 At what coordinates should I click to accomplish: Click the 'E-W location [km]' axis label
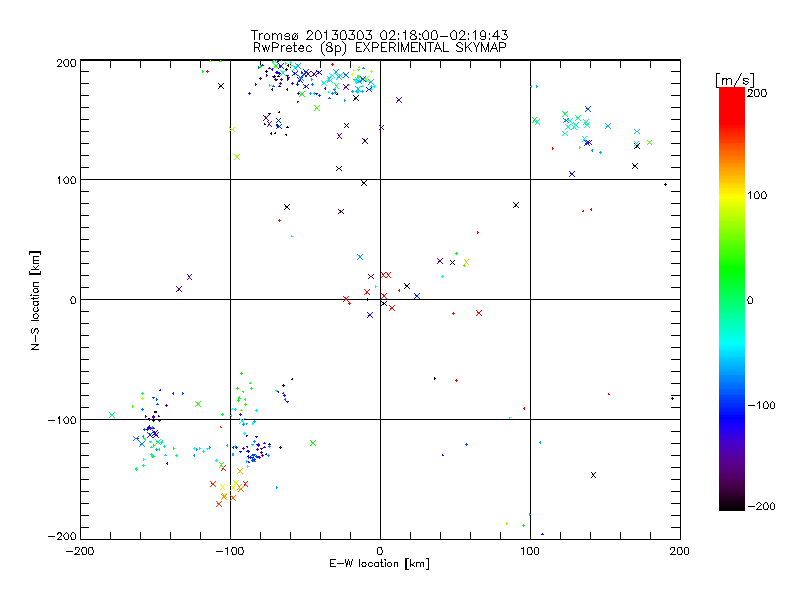click(379, 564)
